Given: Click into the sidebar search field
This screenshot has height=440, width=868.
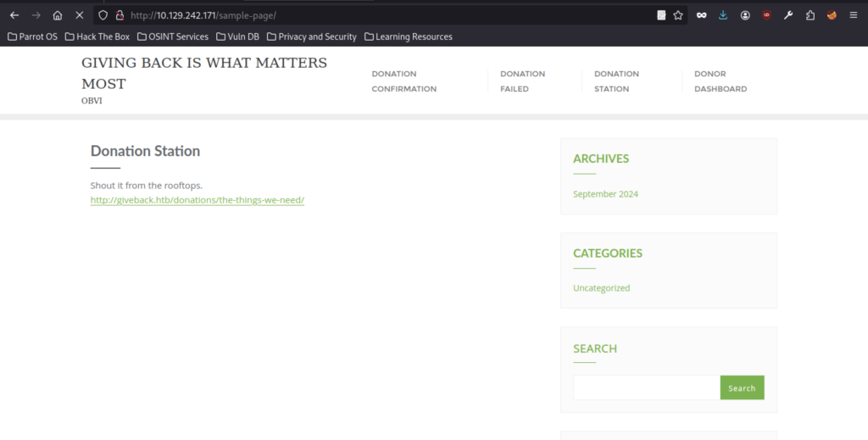Looking at the screenshot, I should 646,388.
